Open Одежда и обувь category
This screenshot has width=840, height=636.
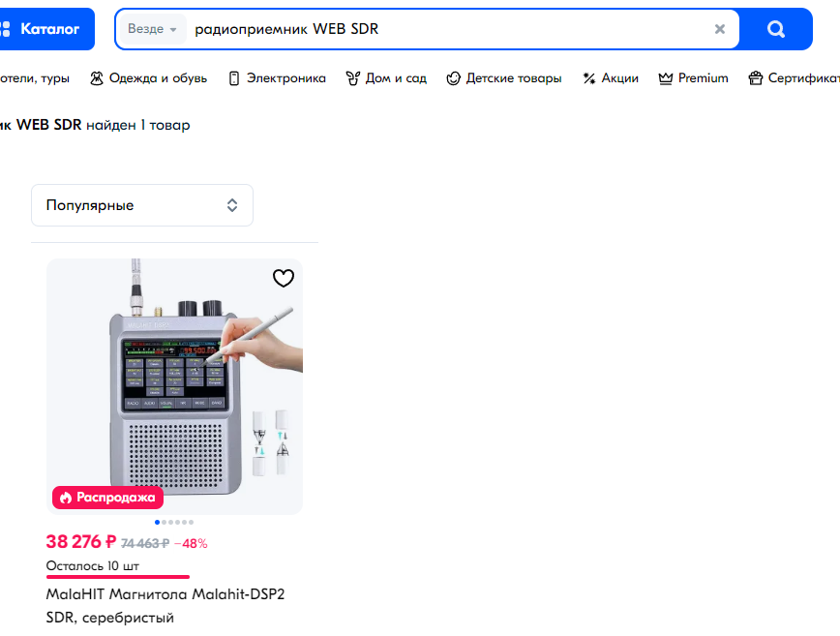pos(148,78)
